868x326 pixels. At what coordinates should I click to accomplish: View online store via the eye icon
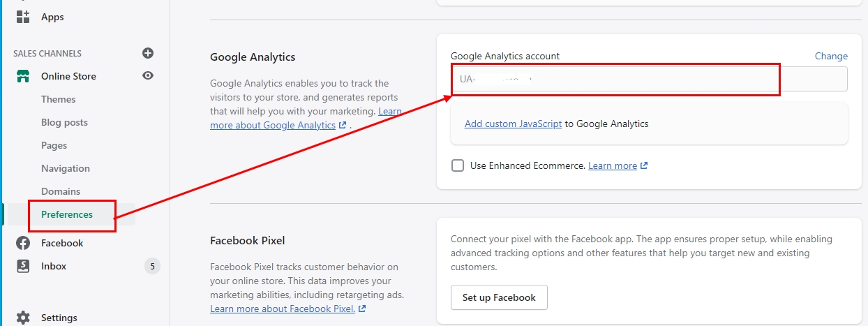147,75
